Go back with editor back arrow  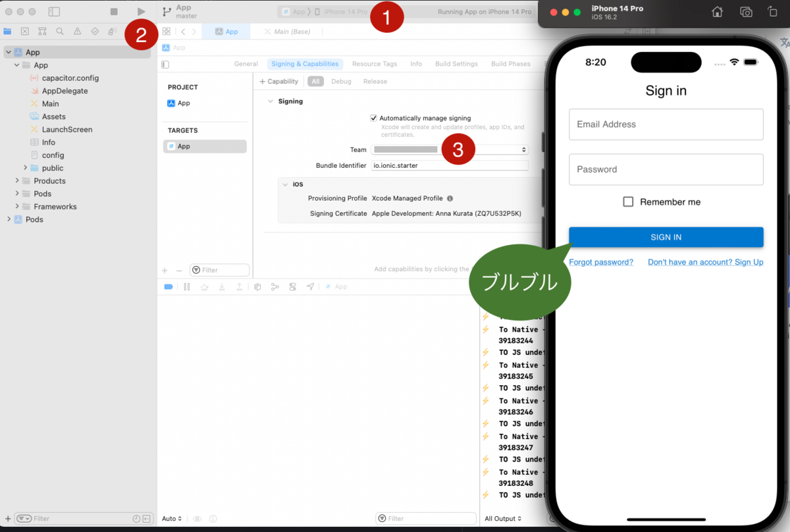click(x=183, y=32)
